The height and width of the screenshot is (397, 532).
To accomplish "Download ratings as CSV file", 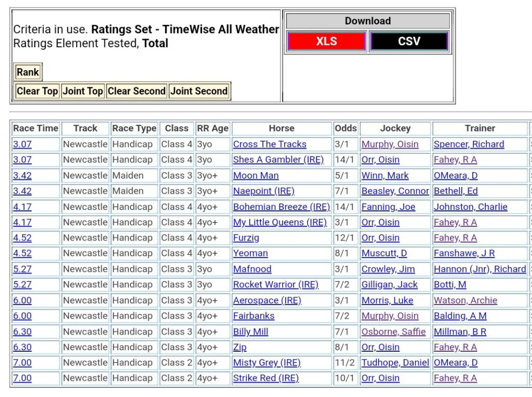I will click(409, 42).
